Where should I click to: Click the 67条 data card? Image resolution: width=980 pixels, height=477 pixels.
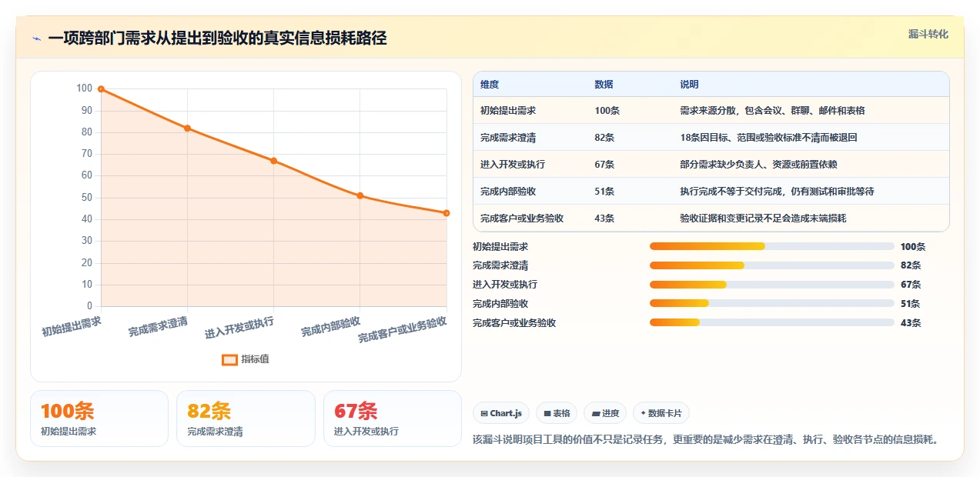393,419
